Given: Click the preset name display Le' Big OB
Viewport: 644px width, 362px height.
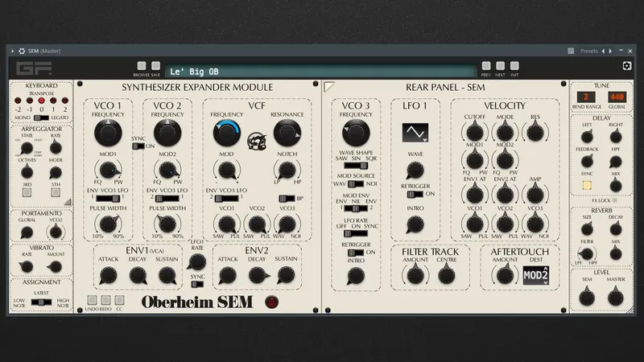Looking at the screenshot, I should (320, 72).
